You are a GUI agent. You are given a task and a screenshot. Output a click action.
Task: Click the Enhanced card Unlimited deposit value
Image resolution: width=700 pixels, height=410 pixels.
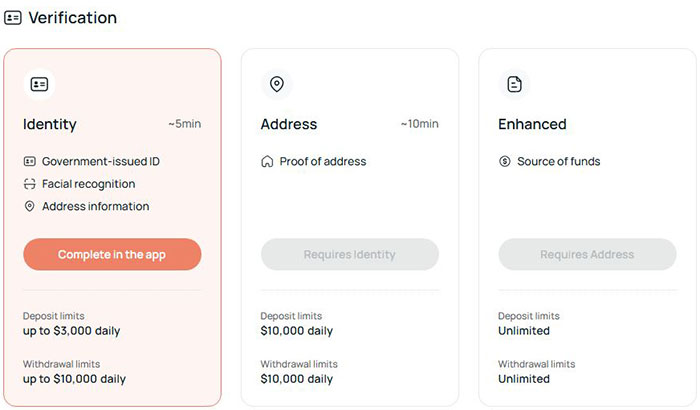tap(524, 331)
